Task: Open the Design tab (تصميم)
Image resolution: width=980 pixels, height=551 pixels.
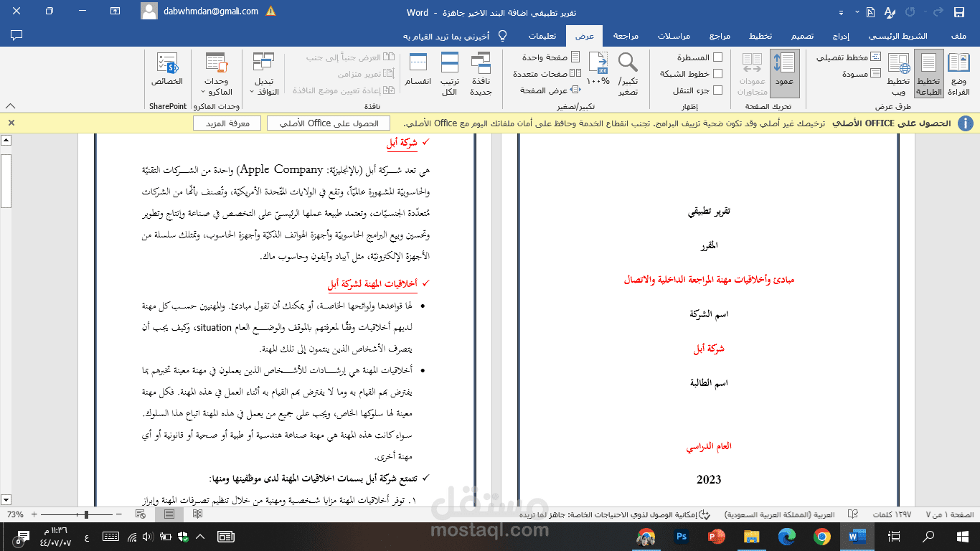Action: click(x=803, y=36)
